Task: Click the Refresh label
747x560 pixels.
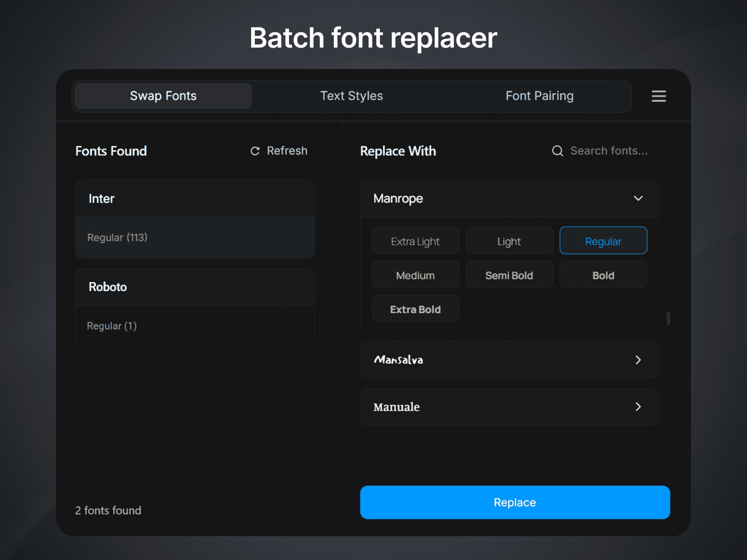Action: pos(287,151)
